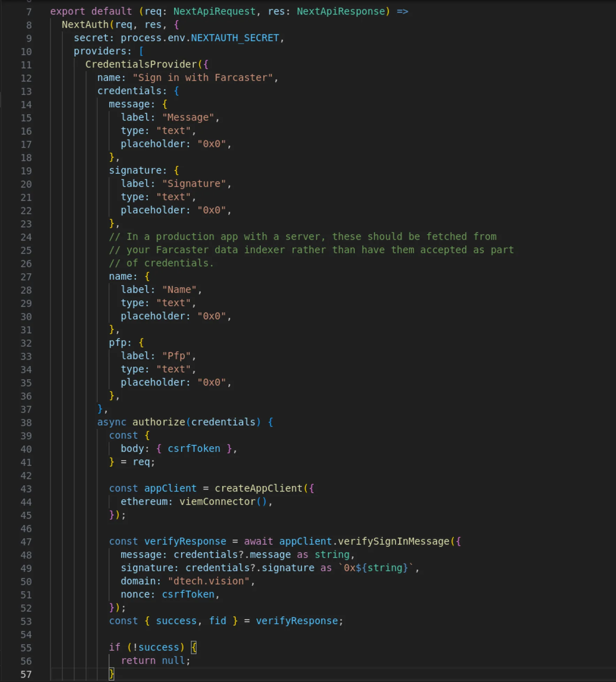616x682 pixels.
Task: Click line number 57 in the gutter
Action: point(26,674)
